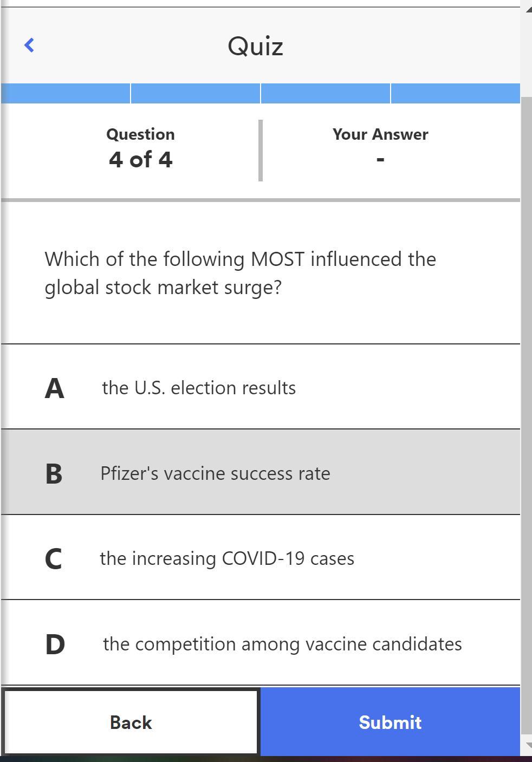The width and height of the screenshot is (532, 762).
Task: Click the letter C option marker
Action: pos(53,558)
